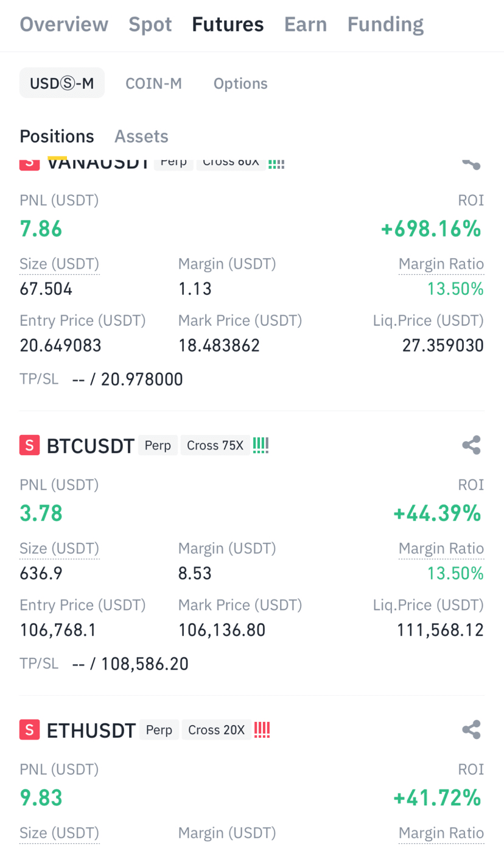This screenshot has width=504, height=859.
Task: Open the Spot tab
Action: [150, 24]
